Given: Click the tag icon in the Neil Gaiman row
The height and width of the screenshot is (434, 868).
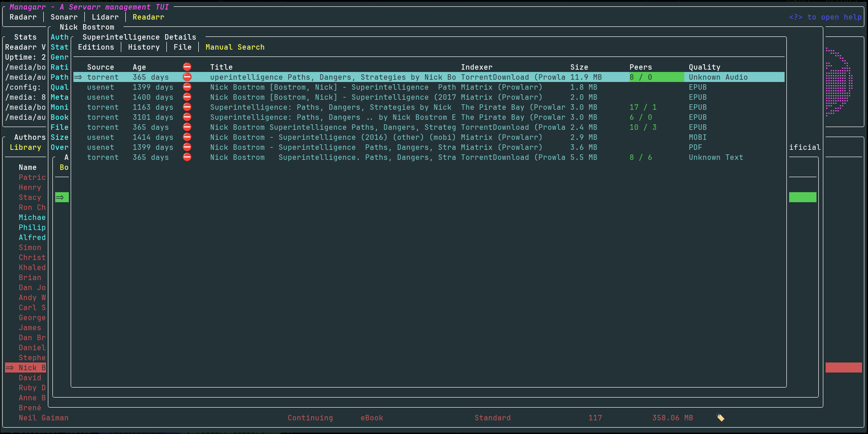Looking at the screenshot, I should tap(720, 418).
